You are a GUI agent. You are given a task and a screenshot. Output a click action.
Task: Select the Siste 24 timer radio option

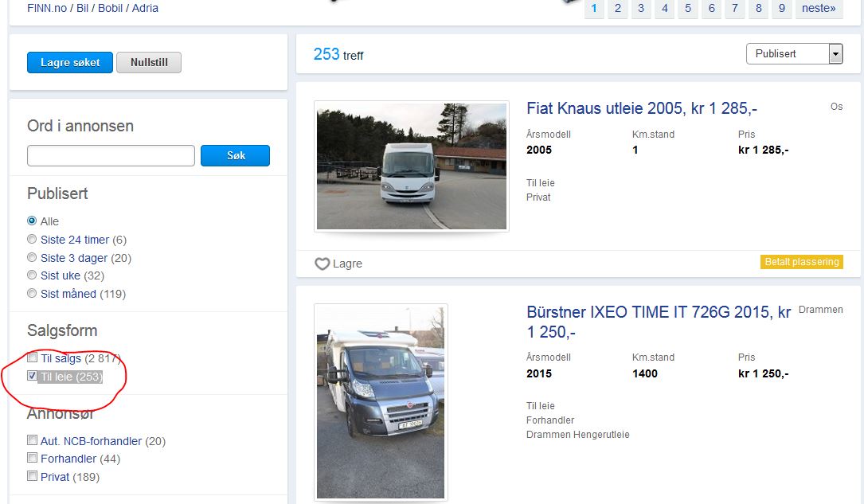pyautogui.click(x=32, y=239)
